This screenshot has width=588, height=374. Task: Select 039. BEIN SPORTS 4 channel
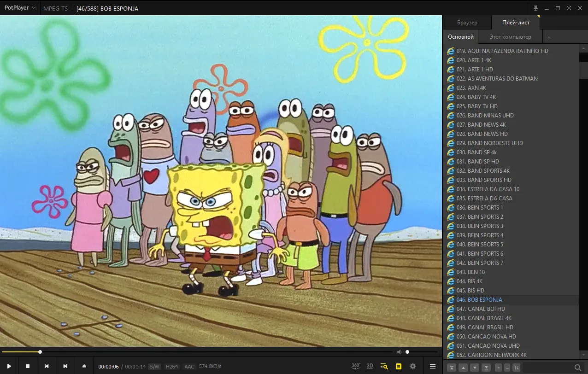(511, 235)
